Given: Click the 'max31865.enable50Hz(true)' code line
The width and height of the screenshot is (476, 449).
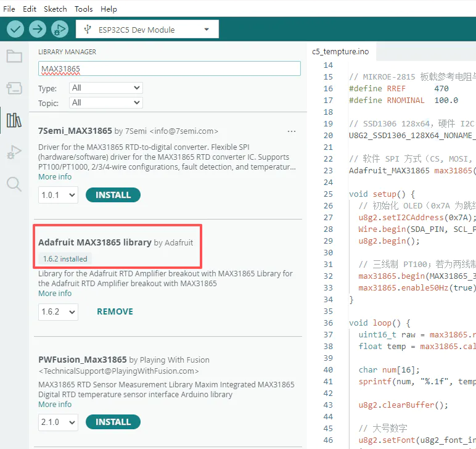Looking at the screenshot, I should tap(417, 287).
